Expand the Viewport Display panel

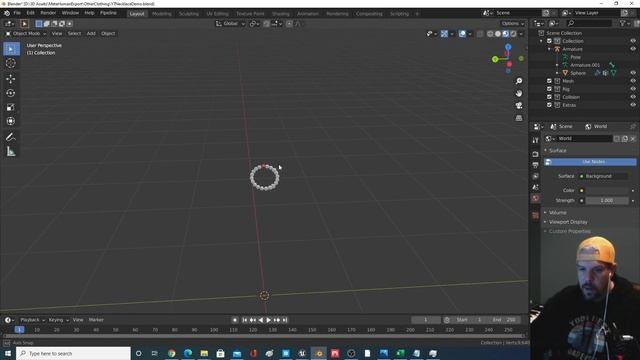pos(568,222)
